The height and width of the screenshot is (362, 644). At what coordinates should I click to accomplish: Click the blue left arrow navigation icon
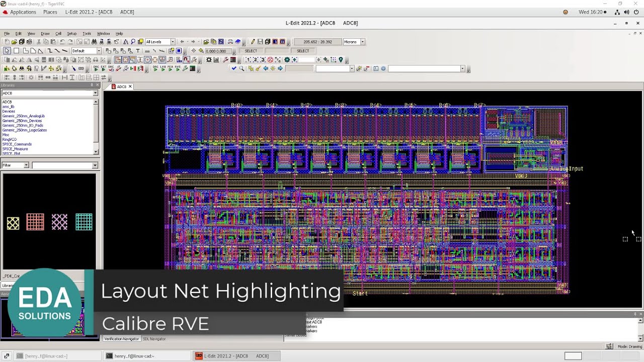266,68
